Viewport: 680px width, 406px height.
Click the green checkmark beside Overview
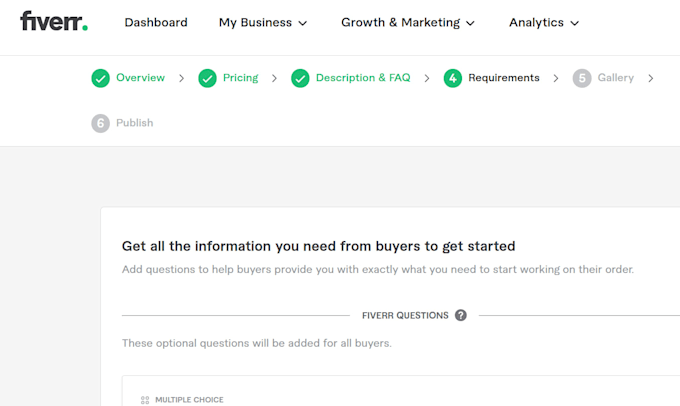[100, 79]
